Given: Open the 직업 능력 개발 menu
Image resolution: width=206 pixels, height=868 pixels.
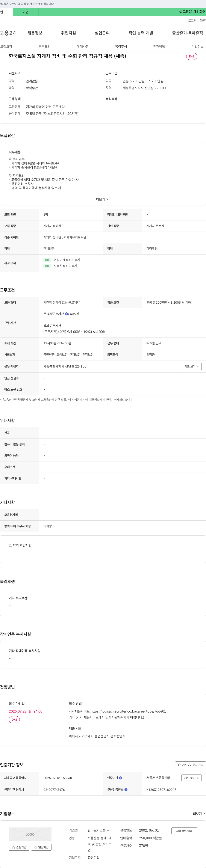Looking at the screenshot, I should click(141, 33).
